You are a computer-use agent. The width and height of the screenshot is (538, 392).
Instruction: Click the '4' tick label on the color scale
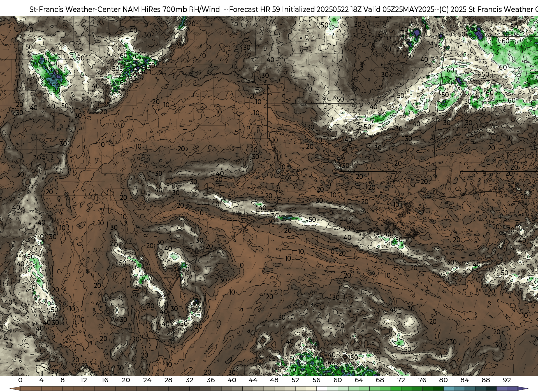coord(41,380)
